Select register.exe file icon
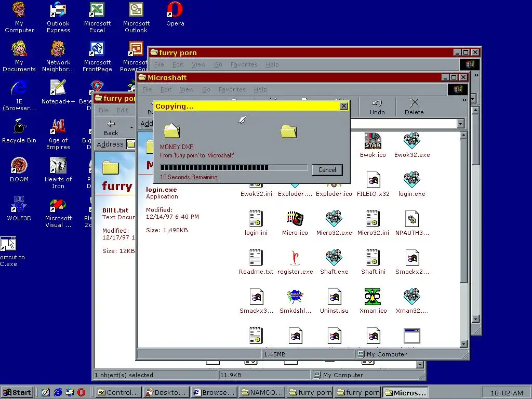Image resolution: width=532 pixels, height=399 pixels. tap(295, 262)
